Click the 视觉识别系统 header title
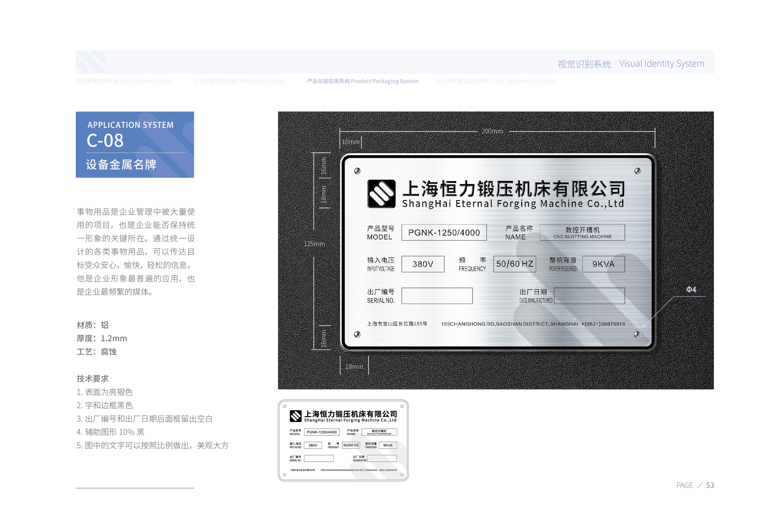Screen dimensions: 764x532 pos(584,64)
